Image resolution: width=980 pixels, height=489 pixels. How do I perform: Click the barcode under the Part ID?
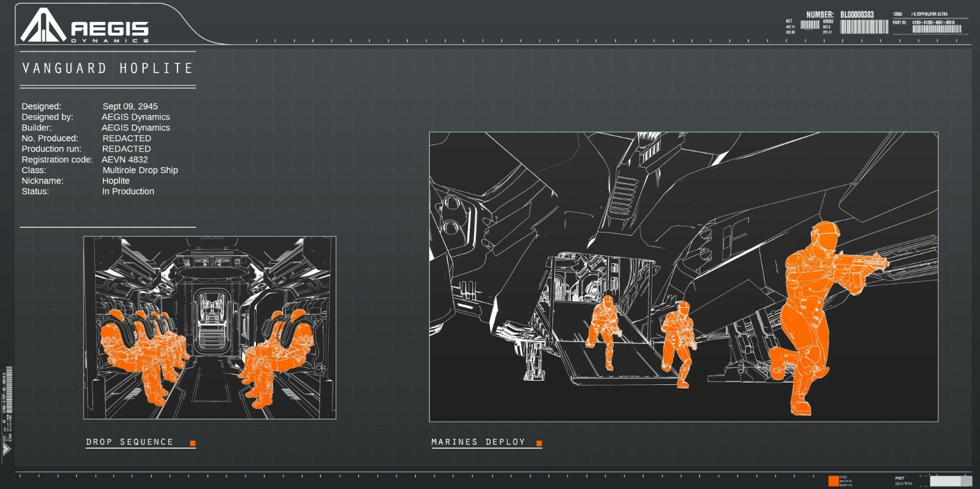click(x=937, y=29)
